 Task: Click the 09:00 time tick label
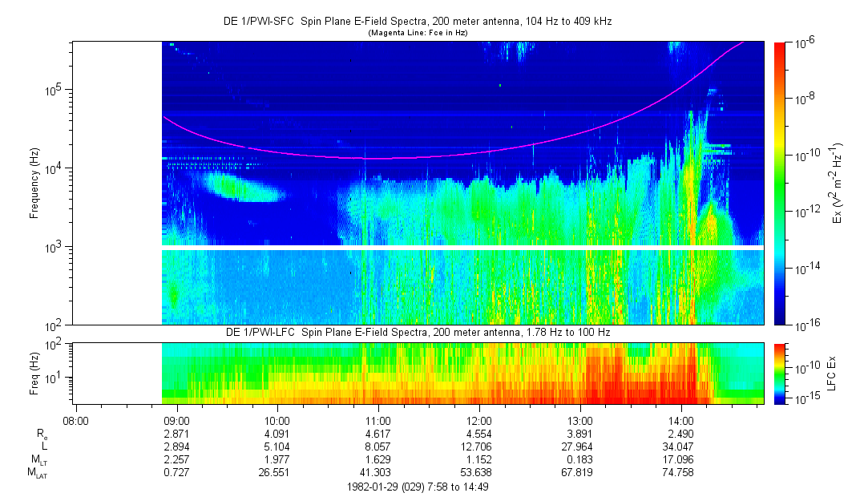click(176, 421)
